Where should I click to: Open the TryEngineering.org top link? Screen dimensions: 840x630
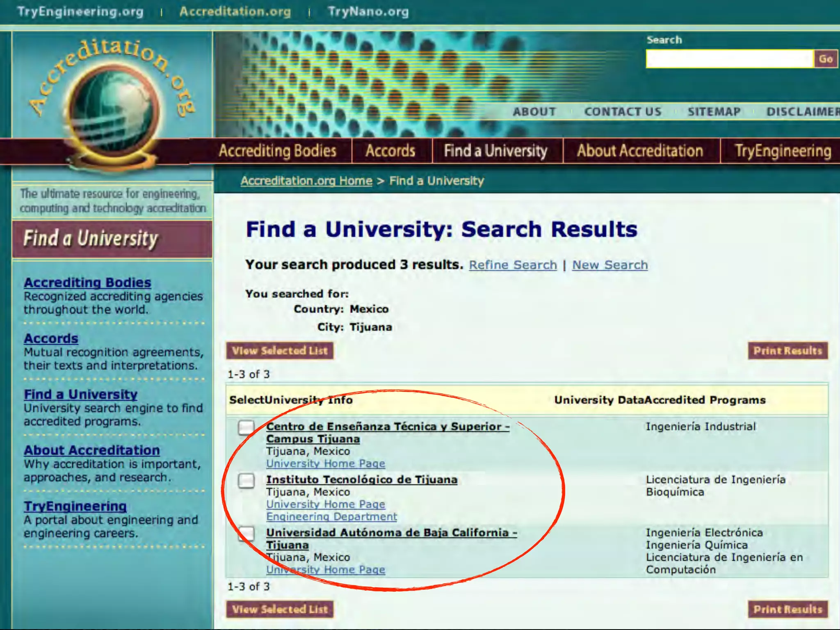coord(80,11)
